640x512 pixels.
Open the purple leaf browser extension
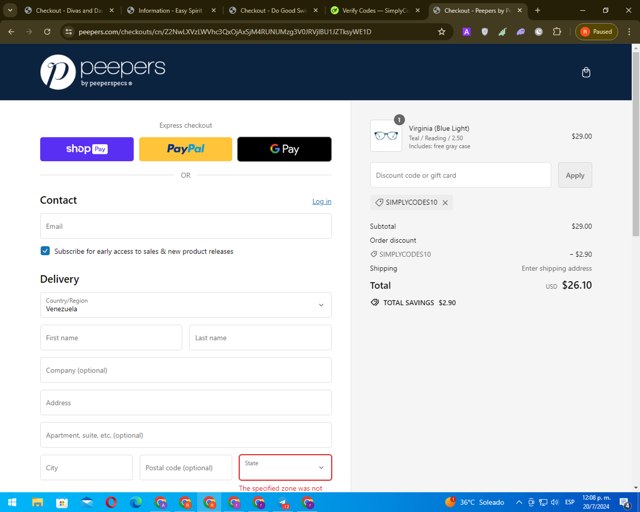[x=520, y=32]
